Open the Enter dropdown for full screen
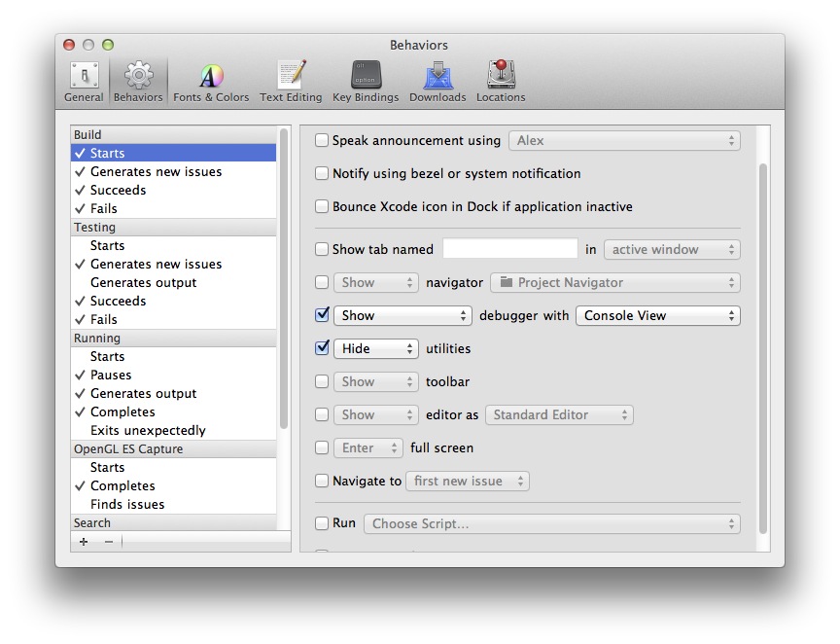 click(x=368, y=447)
